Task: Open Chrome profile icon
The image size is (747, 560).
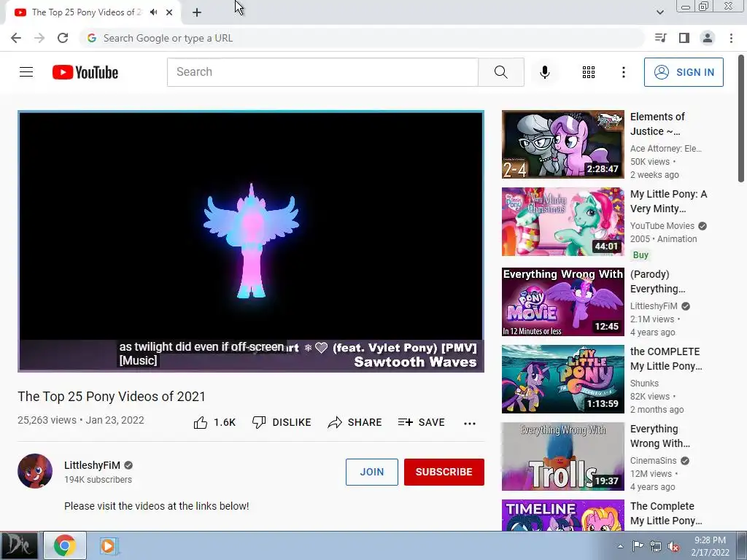Action: (708, 38)
